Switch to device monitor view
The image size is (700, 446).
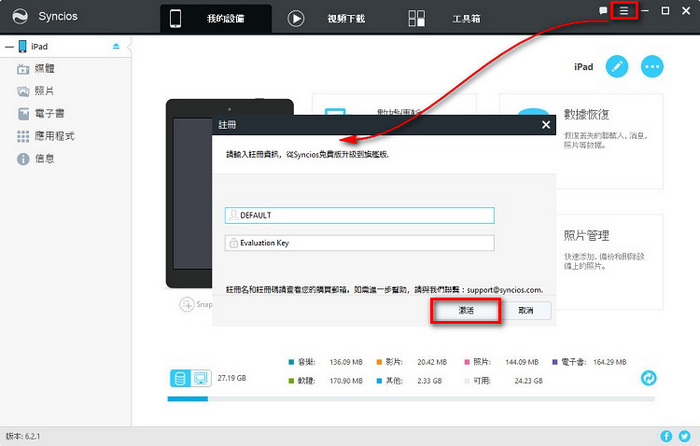pos(201,378)
